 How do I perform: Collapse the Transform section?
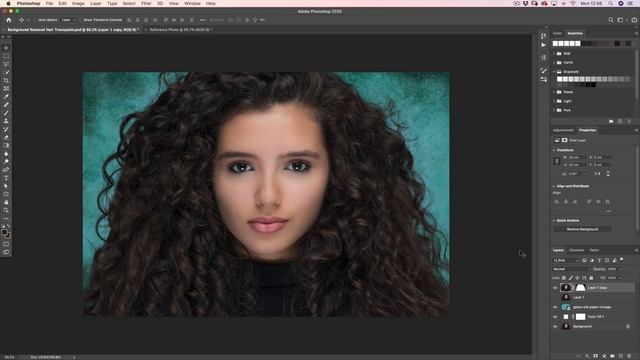pos(554,150)
